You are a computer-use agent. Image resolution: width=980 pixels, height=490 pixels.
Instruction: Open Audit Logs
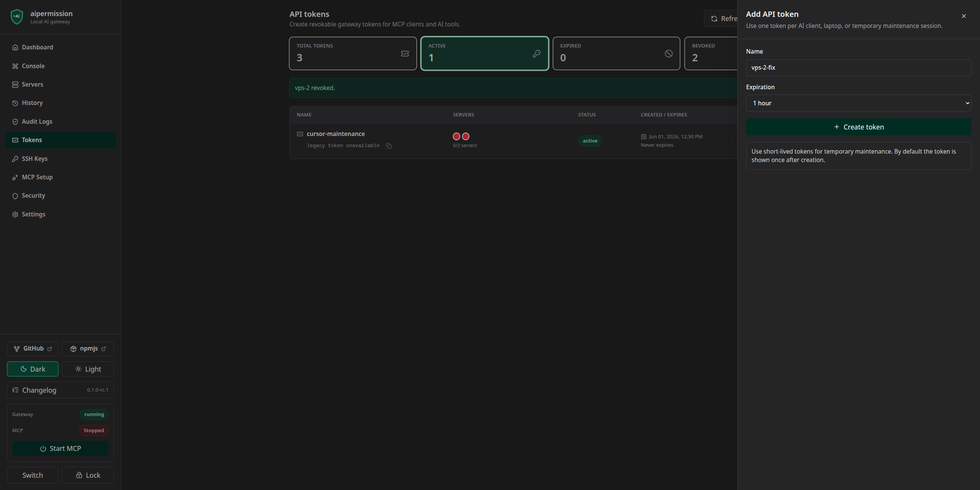pos(60,121)
